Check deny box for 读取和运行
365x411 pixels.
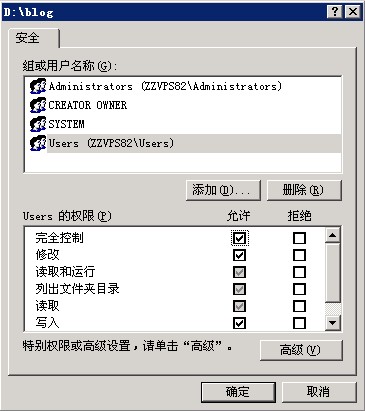click(299, 272)
